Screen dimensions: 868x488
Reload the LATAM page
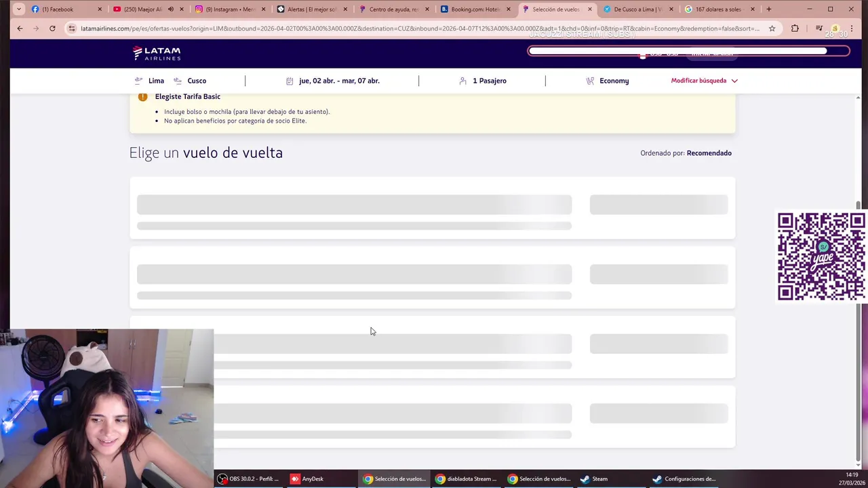pos(52,28)
